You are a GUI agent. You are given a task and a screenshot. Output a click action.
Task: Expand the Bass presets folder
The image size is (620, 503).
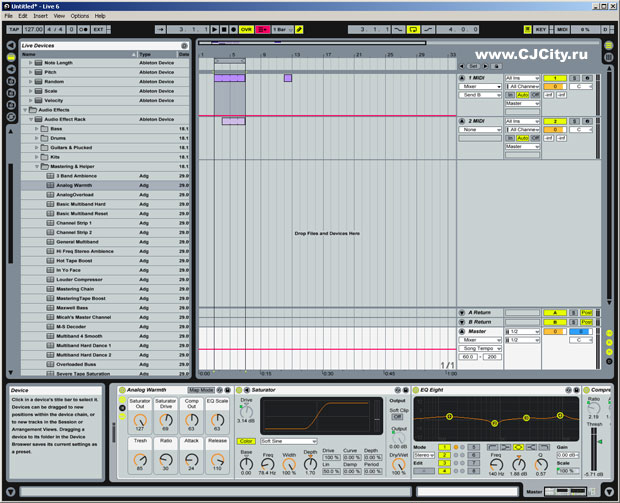click(36, 129)
